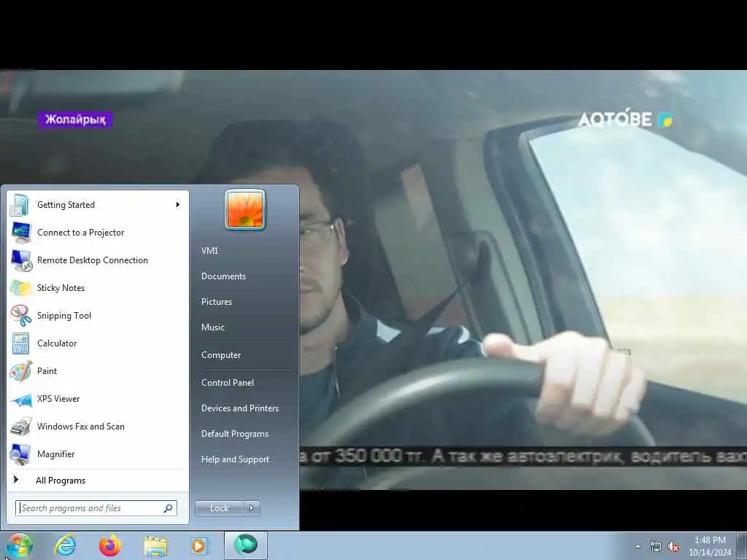Start the Snipping Tool via its scissors icon
Screen dimensions: 747x560
click(21, 315)
